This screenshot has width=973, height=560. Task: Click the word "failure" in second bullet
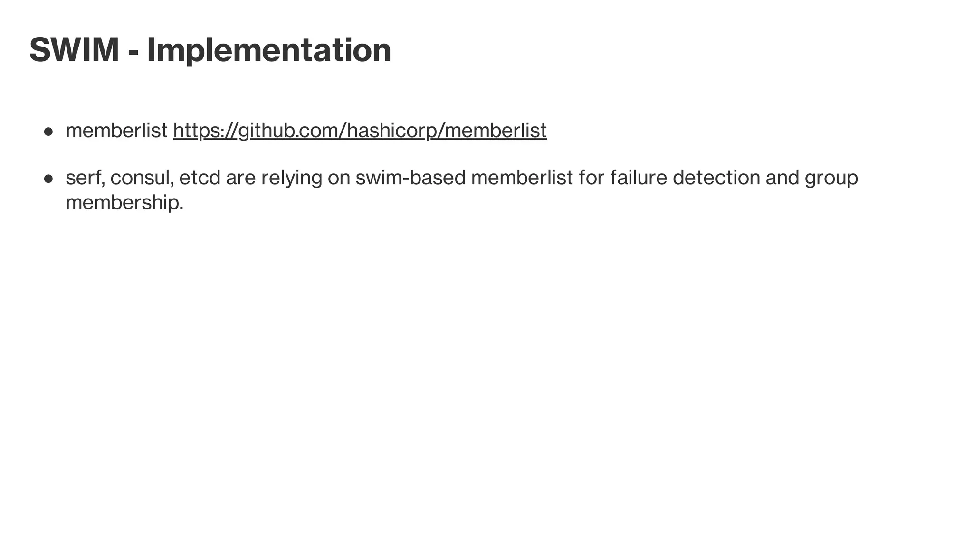click(x=638, y=178)
